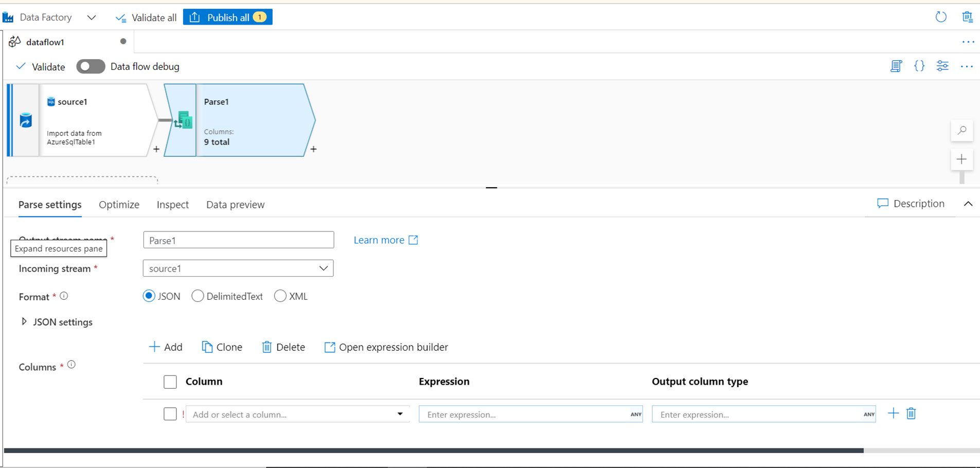980x468 pixels.
Task: Show the Columns info tooltip icon
Action: (72, 365)
